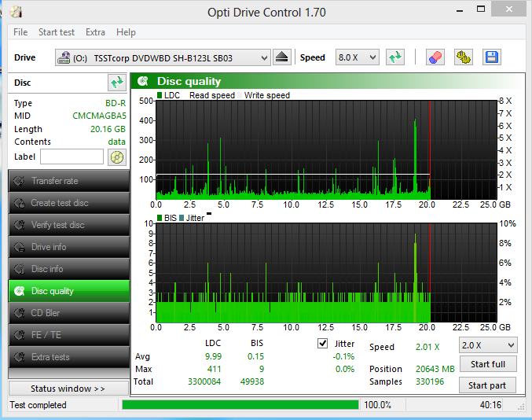Screen dimensions: 532x420
Task: Click the disc Type value BD-R
Action: pyautogui.click(x=116, y=103)
